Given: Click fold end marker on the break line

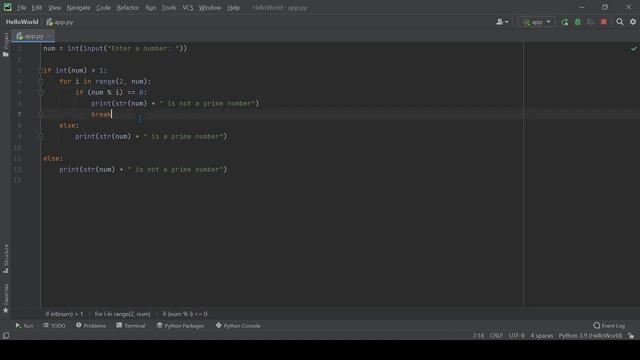Looking at the screenshot, I should click(41, 115).
